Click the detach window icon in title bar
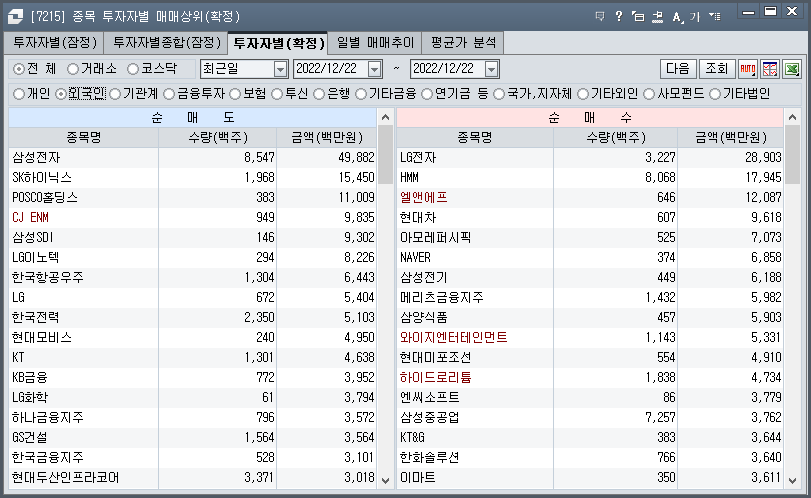Viewport: 811px width, 498px height. pyautogui.click(x=638, y=17)
